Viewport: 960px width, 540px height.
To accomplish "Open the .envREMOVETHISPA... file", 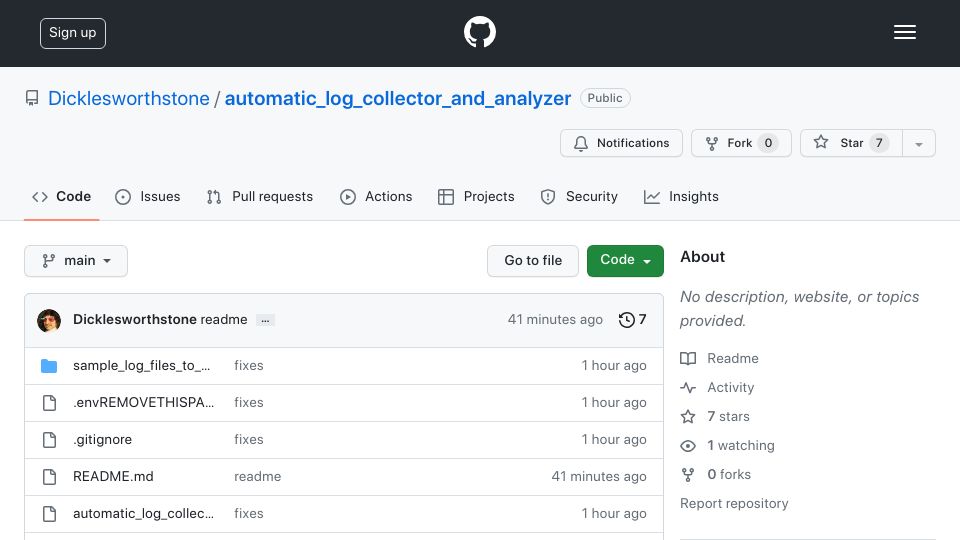I will [x=143, y=402].
